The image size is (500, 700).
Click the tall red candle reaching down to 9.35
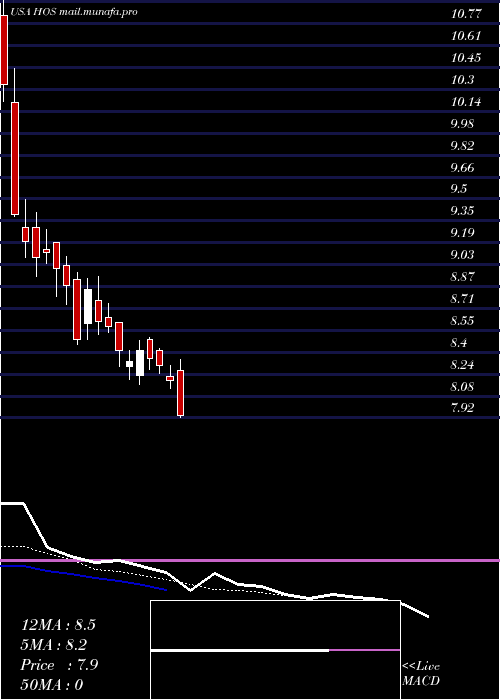pyautogui.click(x=15, y=158)
